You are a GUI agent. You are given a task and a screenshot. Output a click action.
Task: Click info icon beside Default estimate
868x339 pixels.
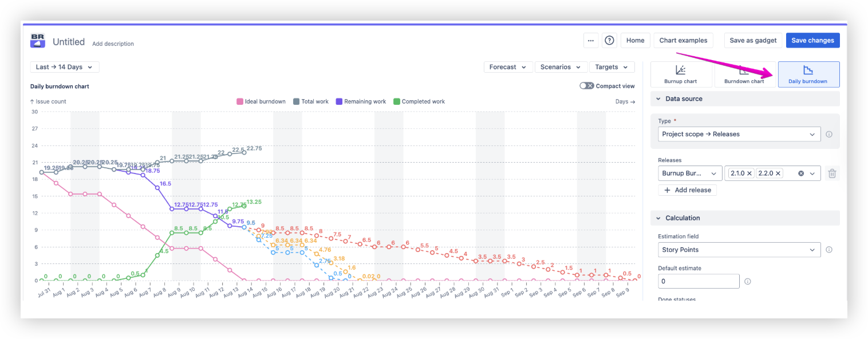[x=748, y=282]
